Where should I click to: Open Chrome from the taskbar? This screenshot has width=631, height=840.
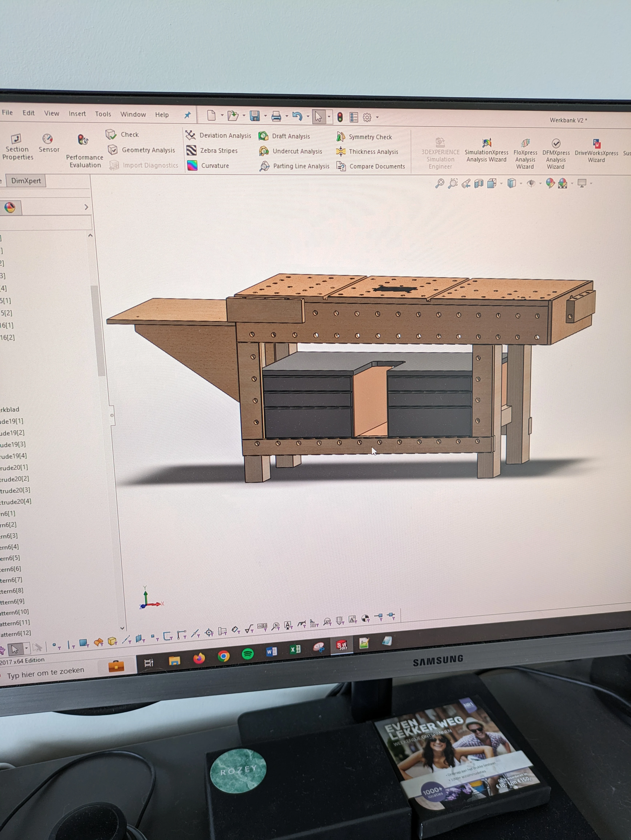pos(223,656)
